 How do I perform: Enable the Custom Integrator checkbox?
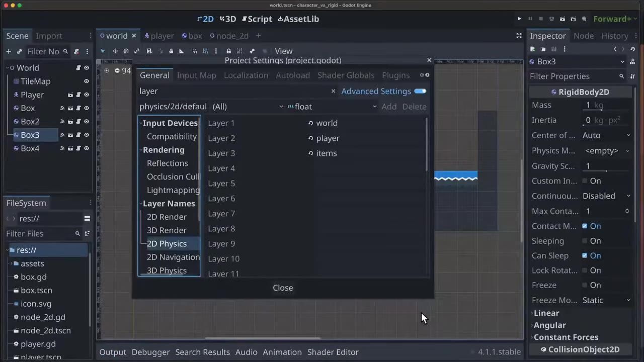(585, 181)
